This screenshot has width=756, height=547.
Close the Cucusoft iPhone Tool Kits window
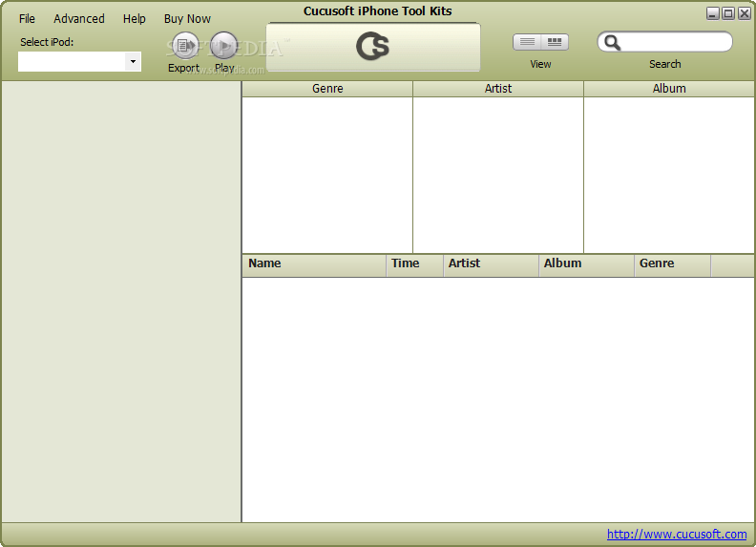pos(745,13)
